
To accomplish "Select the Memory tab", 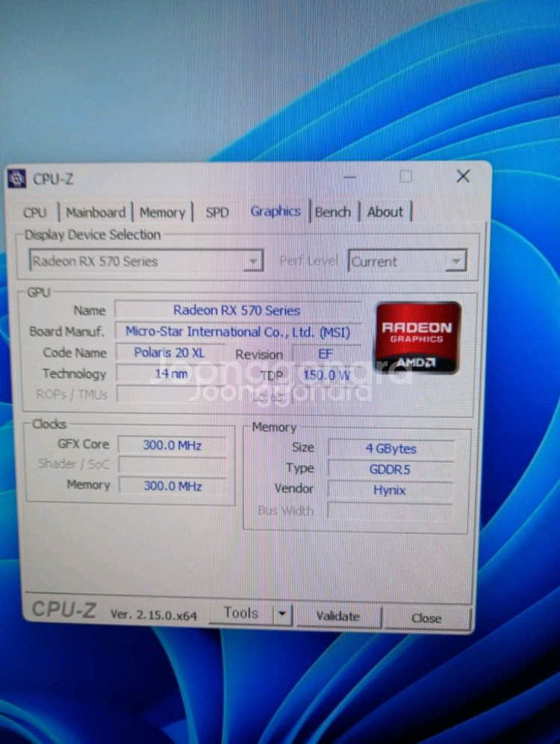I will 162,212.
